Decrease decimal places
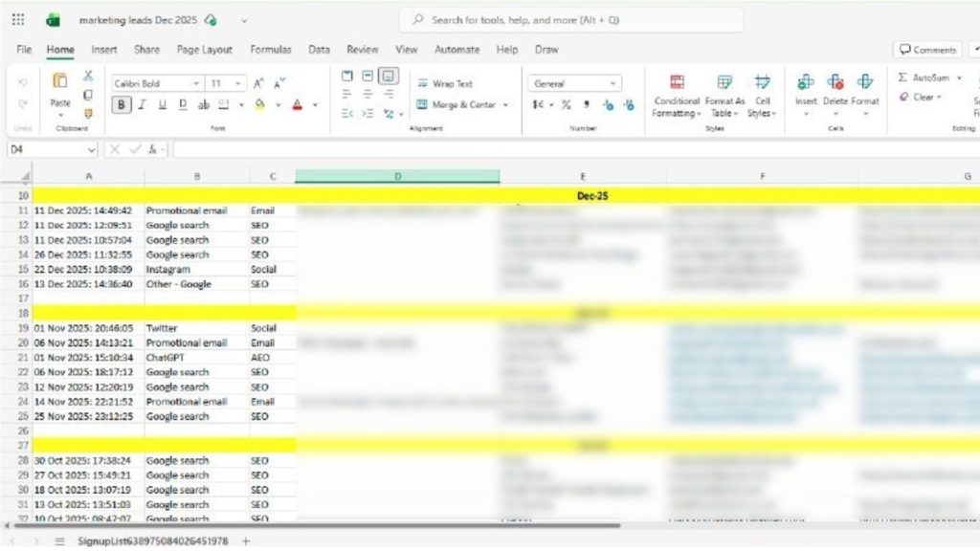 [629, 105]
